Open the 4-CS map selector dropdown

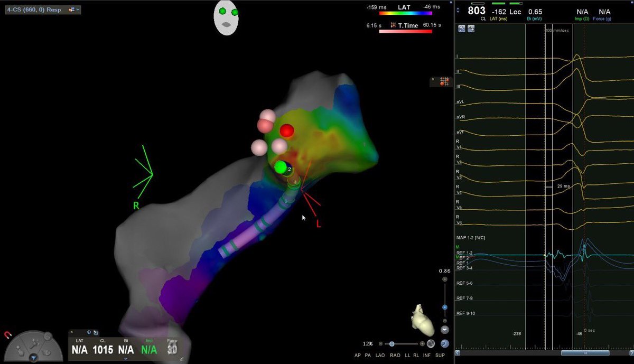[43, 10]
